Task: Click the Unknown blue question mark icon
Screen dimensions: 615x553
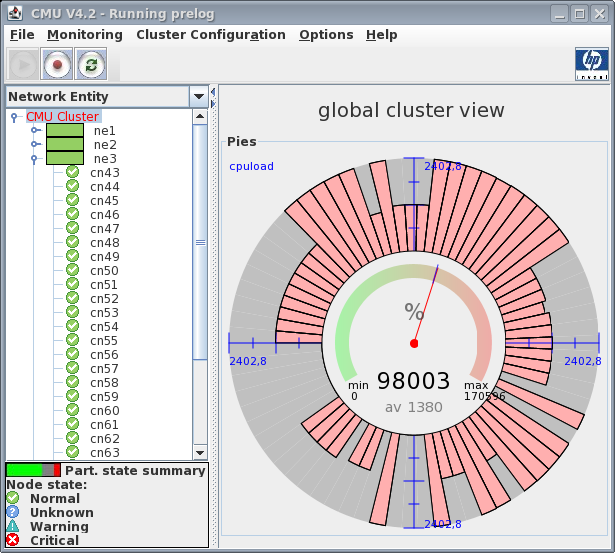Action: pyautogui.click(x=13, y=512)
